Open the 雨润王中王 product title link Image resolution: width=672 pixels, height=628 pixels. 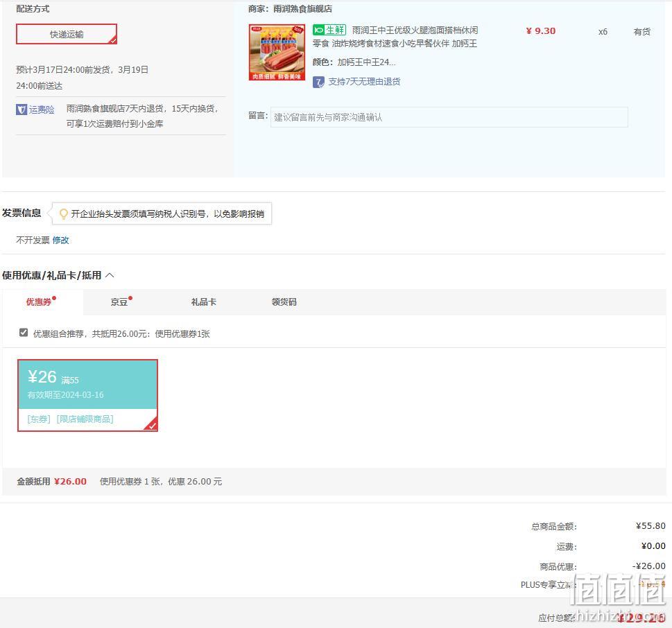[x=395, y=37]
